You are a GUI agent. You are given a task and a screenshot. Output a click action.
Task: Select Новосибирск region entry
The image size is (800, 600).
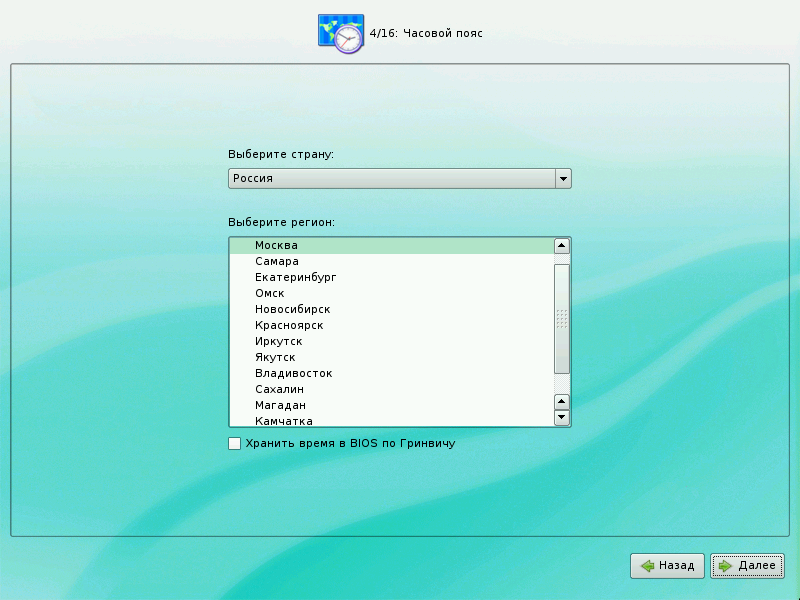coord(292,309)
